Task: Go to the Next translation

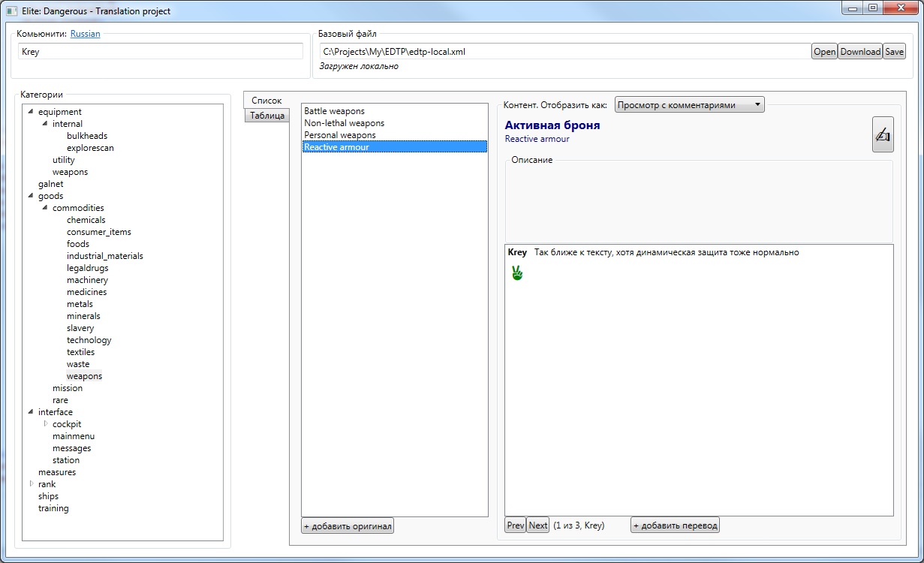Action: pyautogui.click(x=538, y=525)
